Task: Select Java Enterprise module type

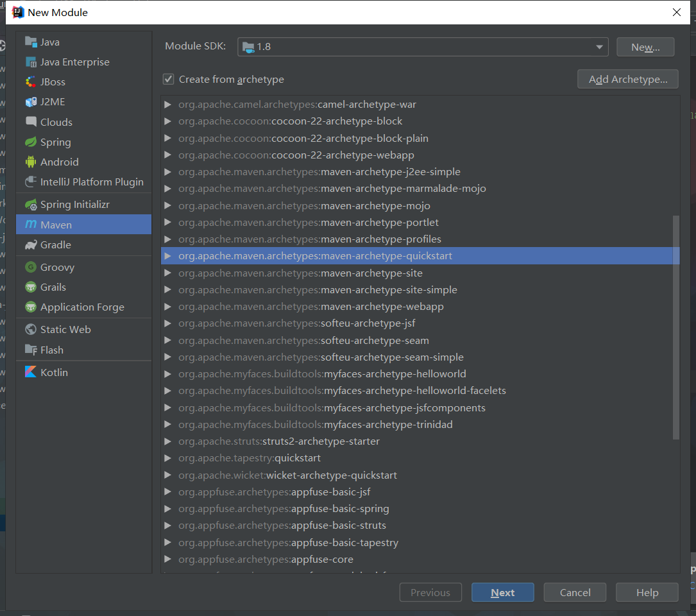Action: (83, 62)
